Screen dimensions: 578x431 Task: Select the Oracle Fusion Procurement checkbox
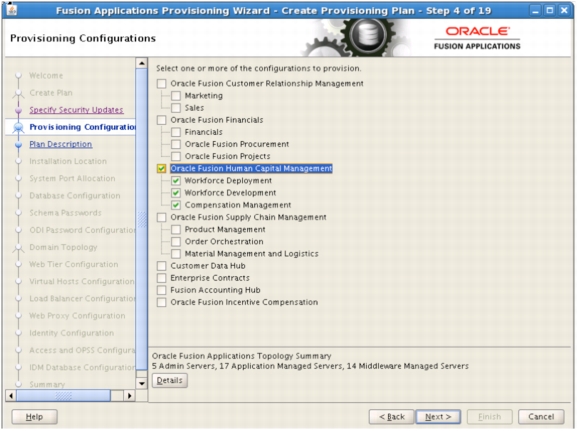(176, 145)
